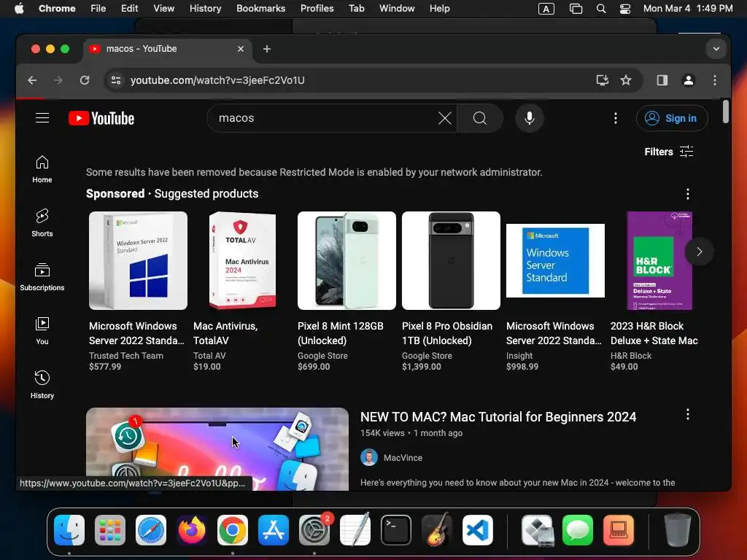Start voice search with microphone icon
Image resolution: width=747 pixels, height=560 pixels.
[x=530, y=118]
